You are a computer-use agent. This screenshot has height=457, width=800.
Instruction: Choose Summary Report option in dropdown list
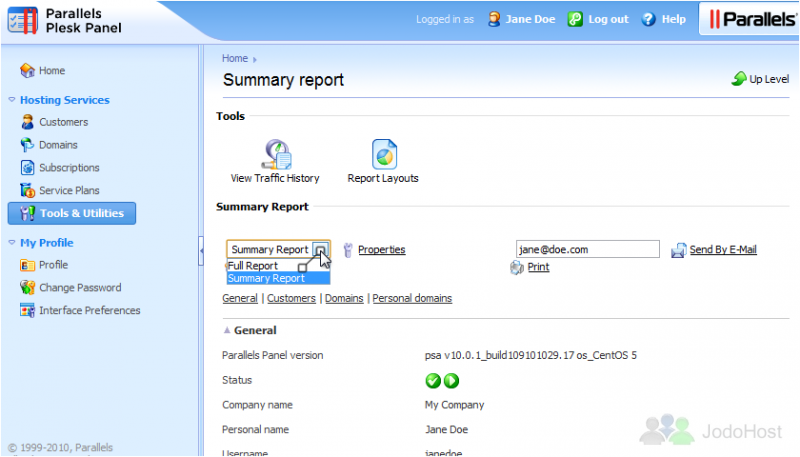click(x=278, y=278)
